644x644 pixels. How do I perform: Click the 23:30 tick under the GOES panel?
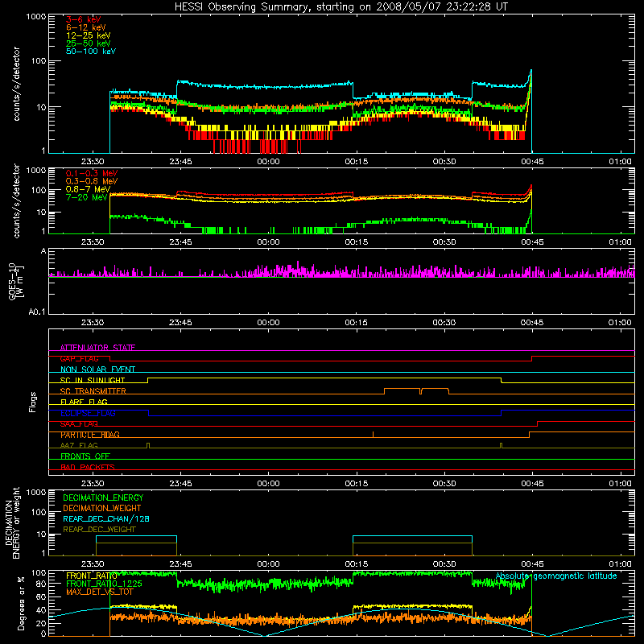click(93, 323)
